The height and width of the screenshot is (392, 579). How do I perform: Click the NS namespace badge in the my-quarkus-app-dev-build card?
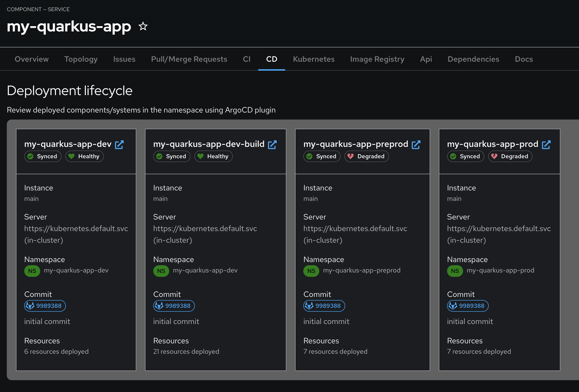(x=161, y=271)
